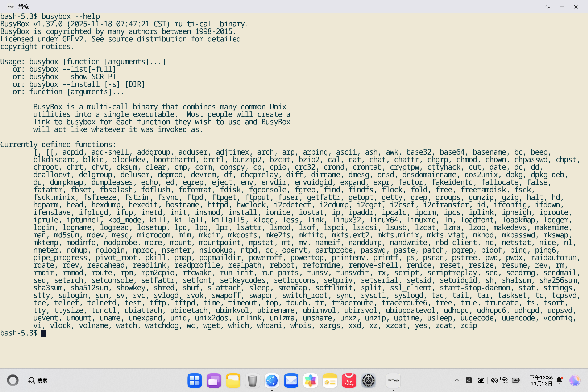Viewport: 588px width, 392px height.
Task: Open the colorful Gallery photos app
Action: (310, 380)
